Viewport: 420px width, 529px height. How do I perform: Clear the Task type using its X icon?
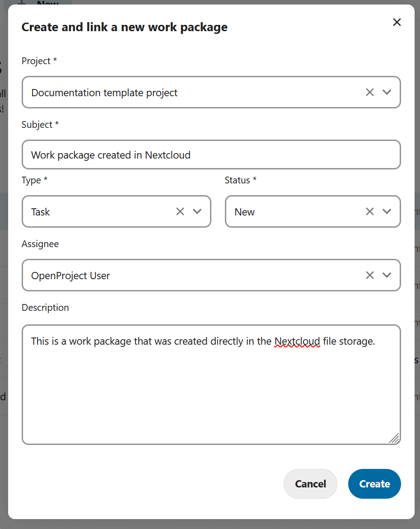(180, 211)
